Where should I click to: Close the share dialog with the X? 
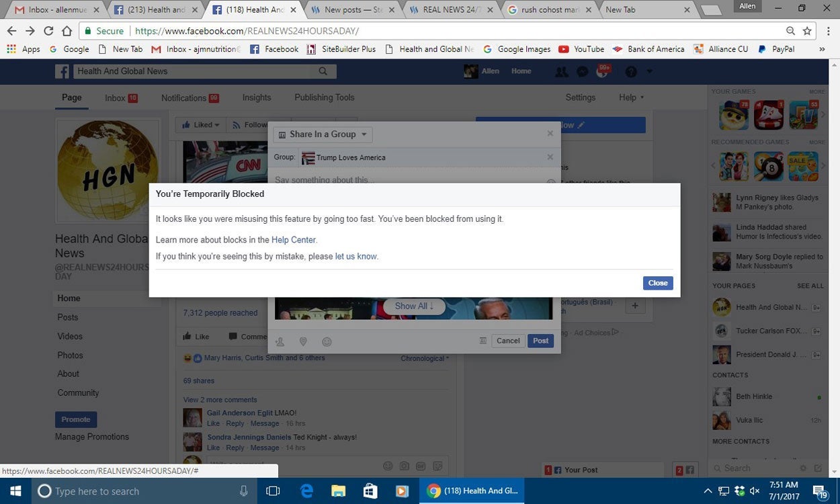tap(550, 134)
